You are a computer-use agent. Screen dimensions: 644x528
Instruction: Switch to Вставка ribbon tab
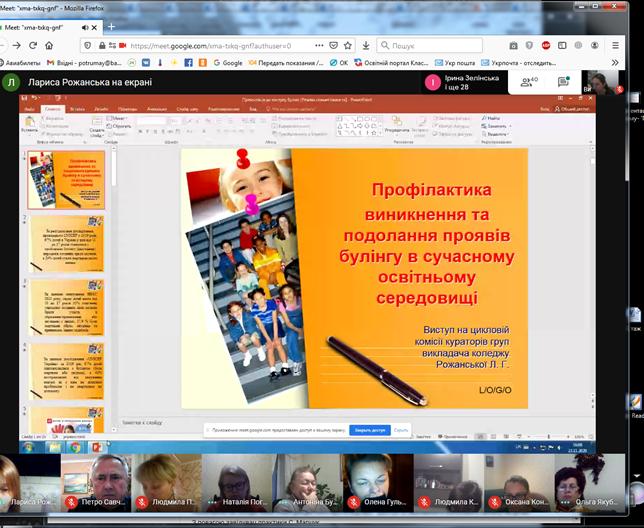tap(77, 109)
